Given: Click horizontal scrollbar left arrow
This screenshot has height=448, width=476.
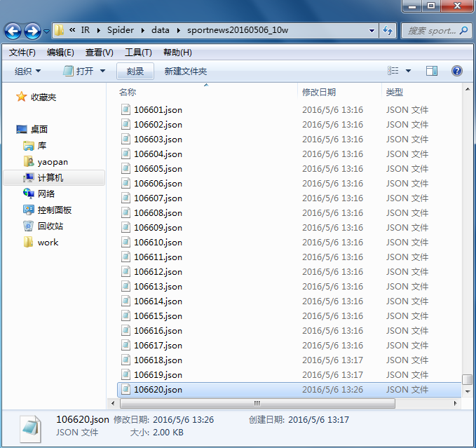Looking at the screenshot, I should [x=113, y=403].
